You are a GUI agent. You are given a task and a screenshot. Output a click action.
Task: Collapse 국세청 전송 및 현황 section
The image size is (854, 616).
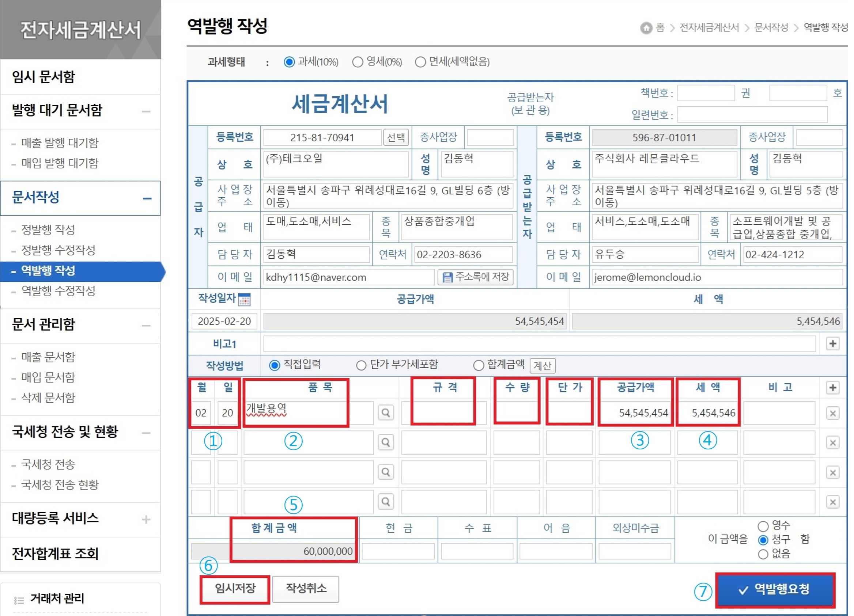pyautogui.click(x=146, y=433)
